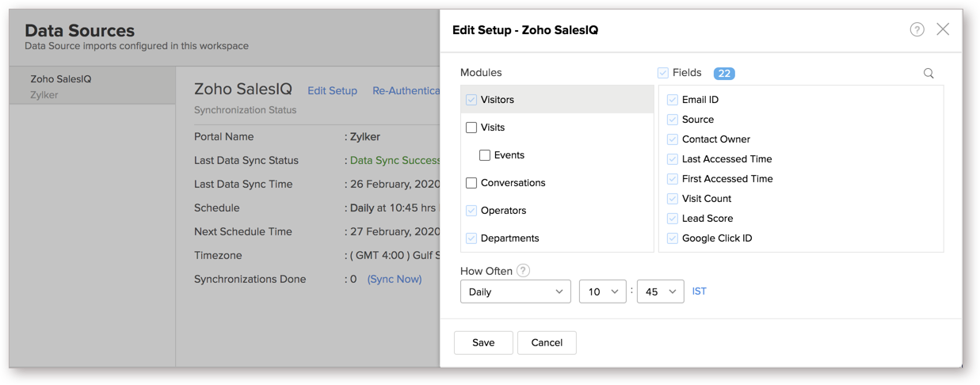980x385 pixels.
Task: Click the How Often help icon
Action: click(523, 270)
